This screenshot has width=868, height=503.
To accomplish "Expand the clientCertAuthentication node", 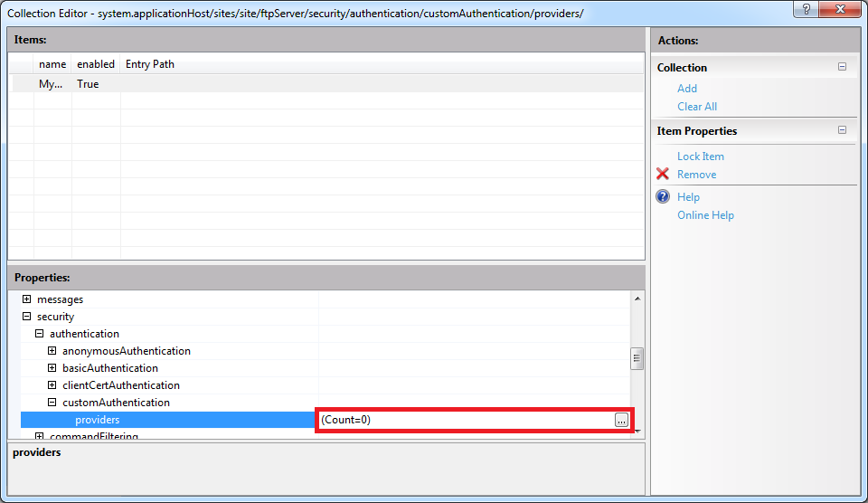I will [52, 385].
